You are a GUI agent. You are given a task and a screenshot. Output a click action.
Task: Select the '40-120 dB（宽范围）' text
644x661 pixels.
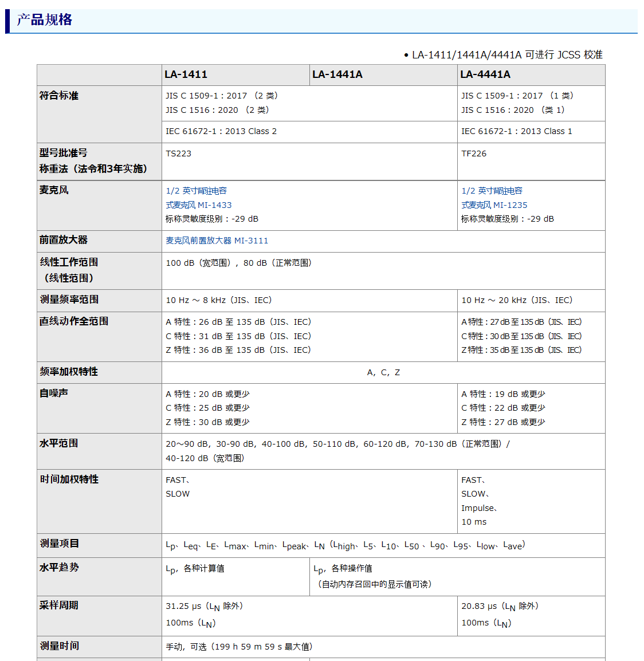pos(205,458)
